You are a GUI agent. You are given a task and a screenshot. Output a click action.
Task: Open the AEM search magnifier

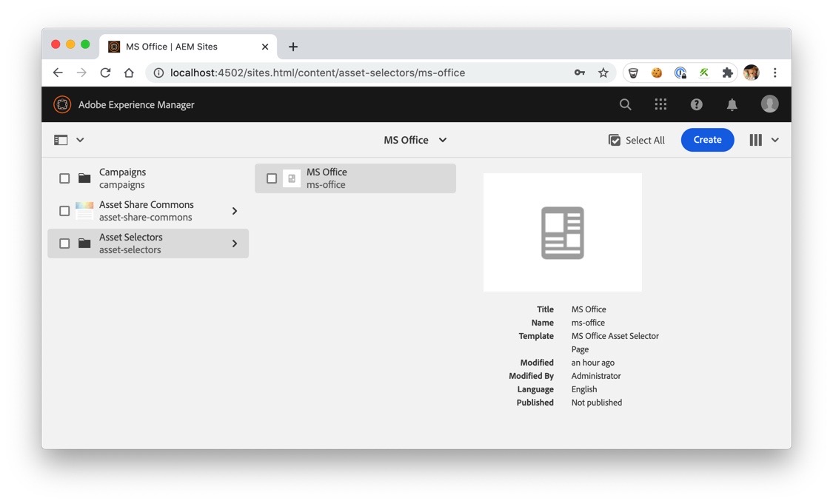tap(625, 104)
